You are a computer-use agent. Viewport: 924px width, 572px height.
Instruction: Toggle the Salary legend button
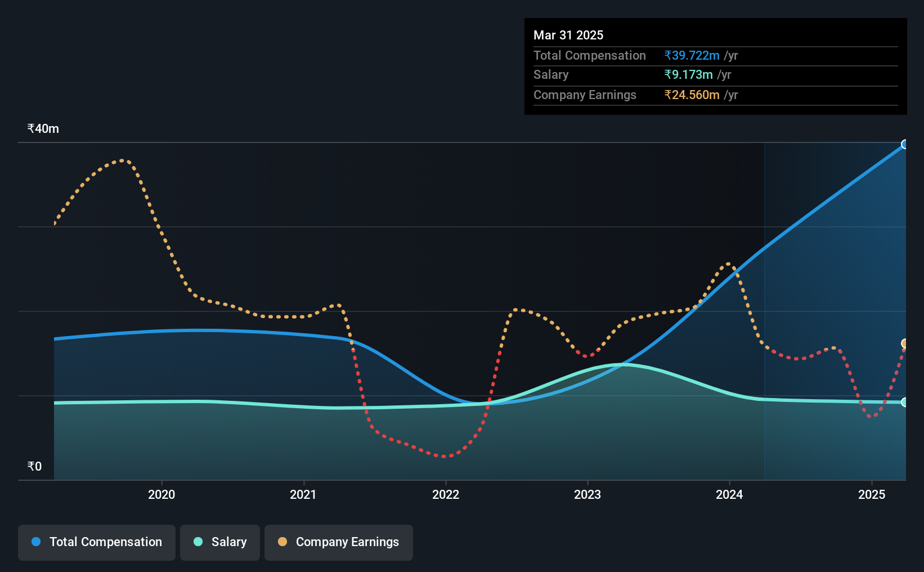click(x=220, y=542)
